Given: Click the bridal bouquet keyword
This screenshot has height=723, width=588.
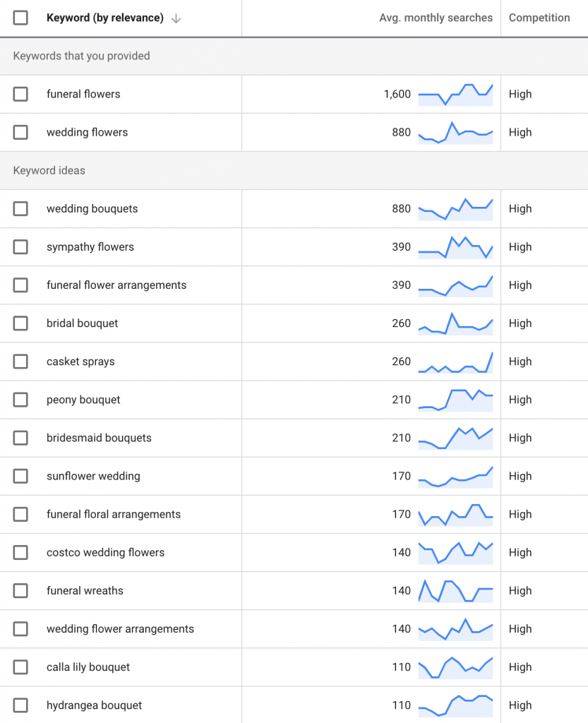Looking at the screenshot, I should click(82, 323).
